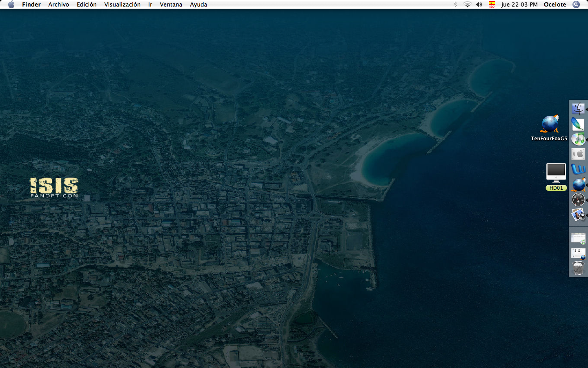Launch the blue feather app in Dock
This screenshot has height=368, width=588.
578,124
